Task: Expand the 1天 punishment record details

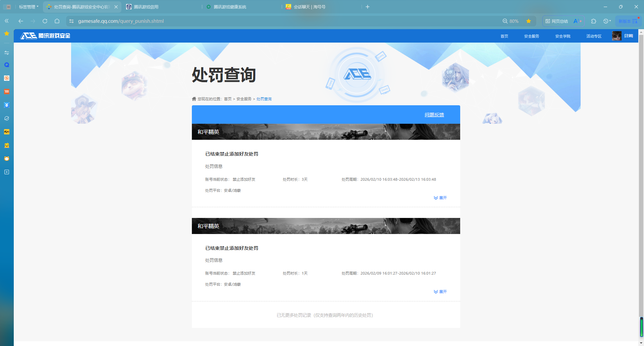Action: (440, 292)
